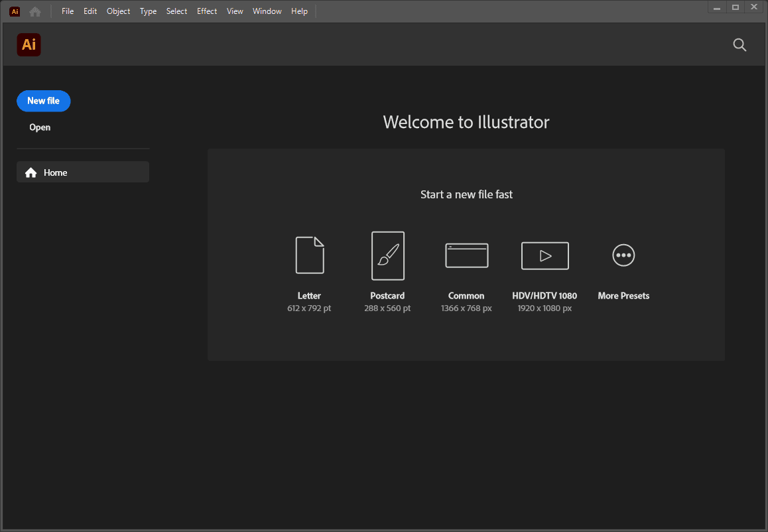Pick the HDV/HDTV 1080 video preset icon
The height and width of the screenshot is (532, 768).
544,255
